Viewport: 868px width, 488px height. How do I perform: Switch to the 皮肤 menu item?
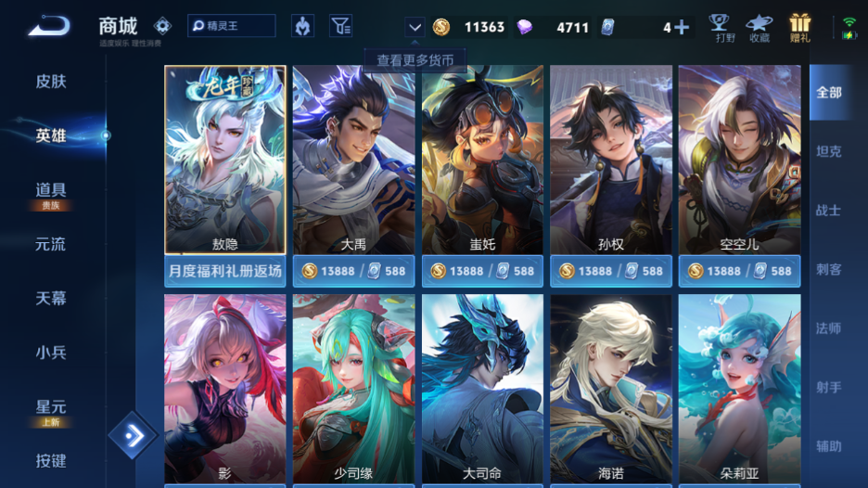pyautogui.click(x=51, y=82)
